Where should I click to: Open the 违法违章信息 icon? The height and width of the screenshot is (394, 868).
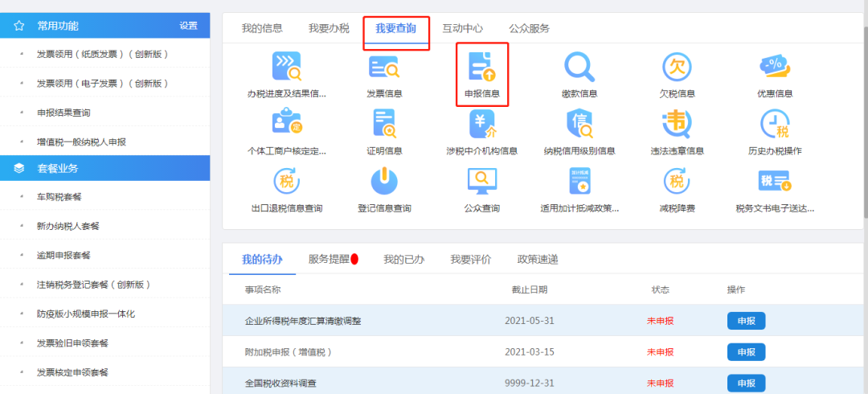(x=677, y=123)
